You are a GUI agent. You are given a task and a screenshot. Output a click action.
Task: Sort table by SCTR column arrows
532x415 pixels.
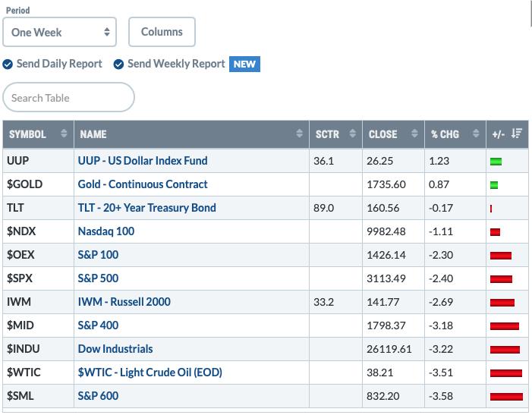[x=353, y=134]
